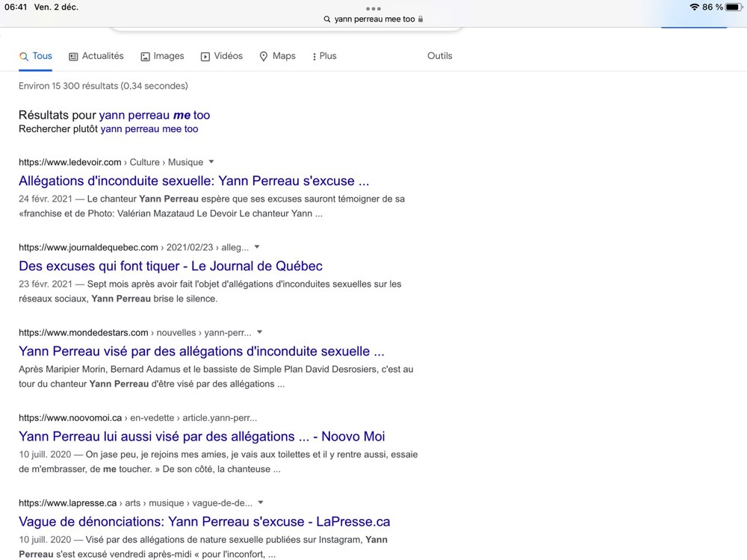
Task: Switch to Tous results tab
Action: click(35, 56)
